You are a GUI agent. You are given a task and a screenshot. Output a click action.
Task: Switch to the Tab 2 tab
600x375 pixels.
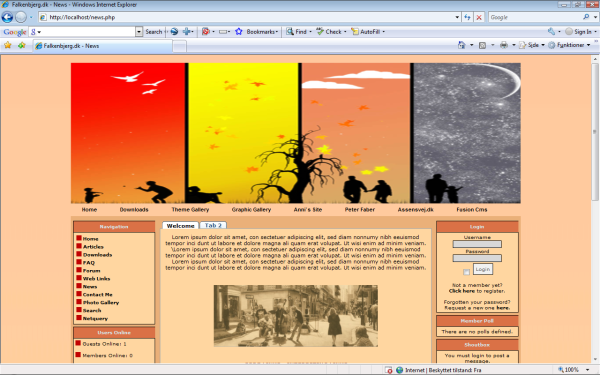(x=213, y=225)
